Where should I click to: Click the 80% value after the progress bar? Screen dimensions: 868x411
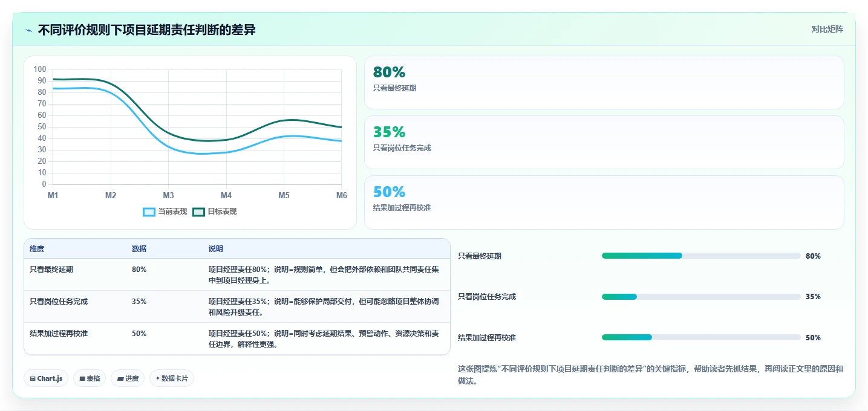813,256
